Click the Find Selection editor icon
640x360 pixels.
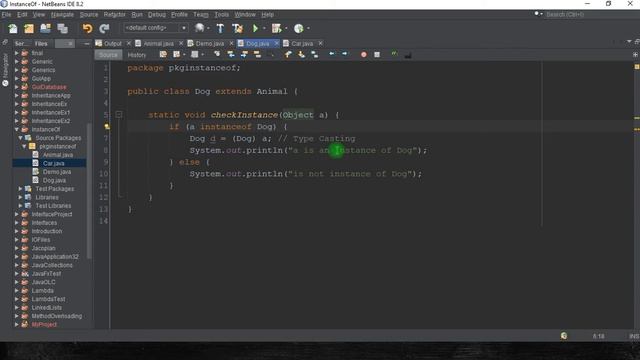tap(217, 54)
